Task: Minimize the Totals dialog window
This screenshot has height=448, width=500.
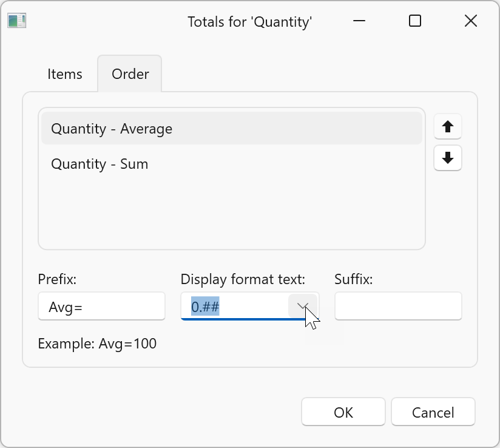Action: 359,21
